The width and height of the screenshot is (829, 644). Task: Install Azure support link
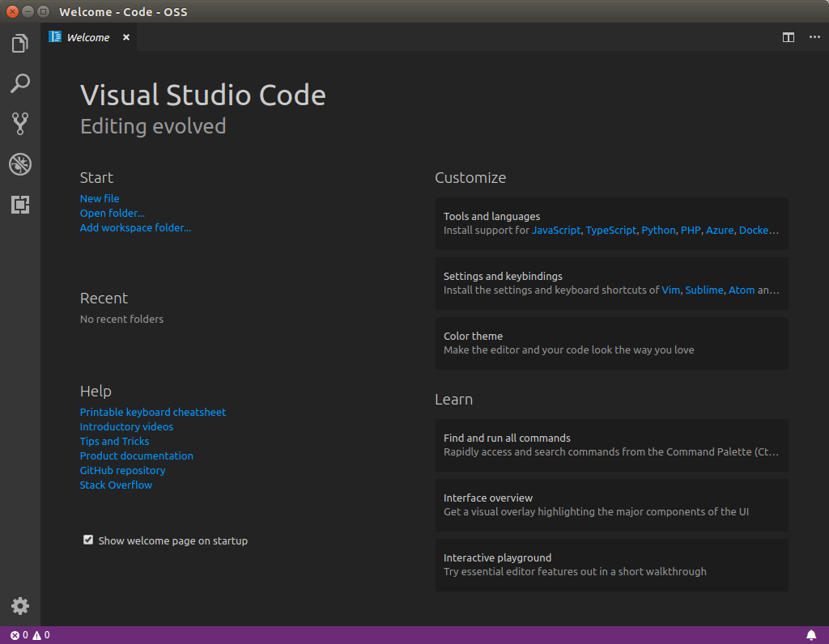click(x=720, y=231)
